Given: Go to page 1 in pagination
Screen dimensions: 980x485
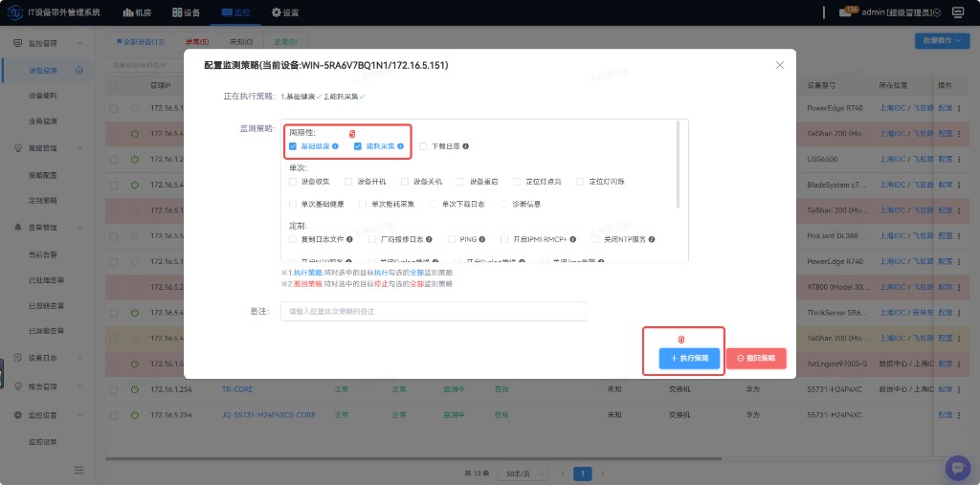Looking at the screenshot, I should pos(583,474).
